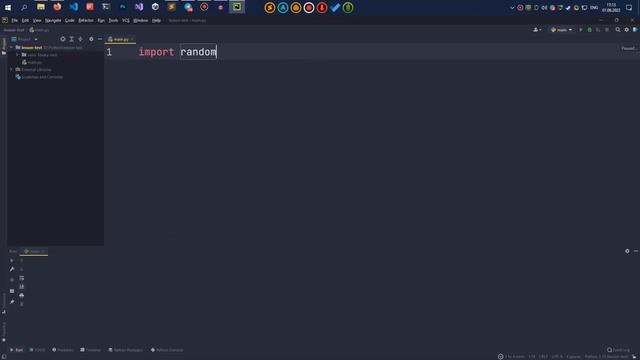Debug main with the bug icon
This screenshot has height=360, width=640.
click(589, 30)
